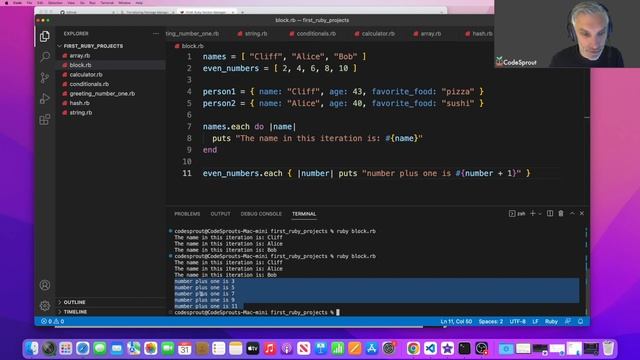The image size is (640, 360).
Task: Select the TERMINAL panel tab
Action: tap(304, 214)
